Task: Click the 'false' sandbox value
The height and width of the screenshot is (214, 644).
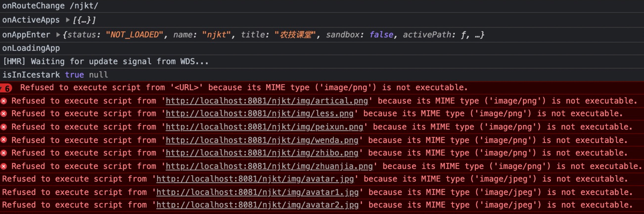Action: (x=381, y=34)
